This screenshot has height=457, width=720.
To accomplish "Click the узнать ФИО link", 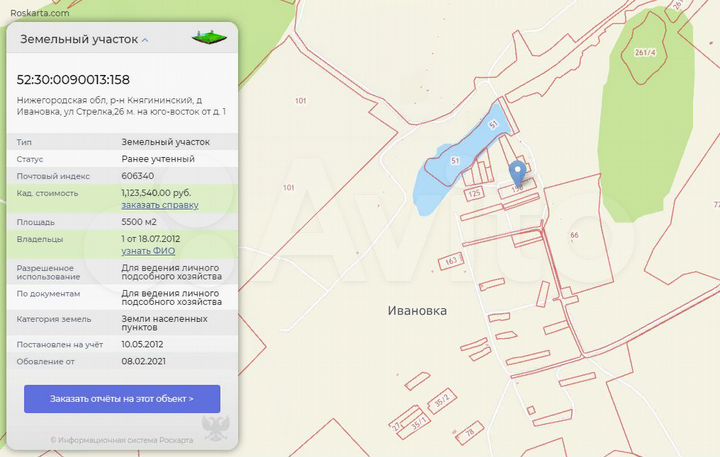I will point(148,251).
